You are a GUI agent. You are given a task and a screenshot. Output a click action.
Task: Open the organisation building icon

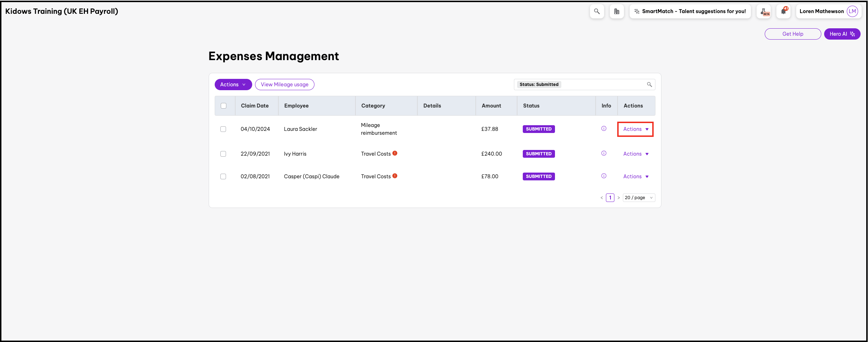tap(617, 11)
